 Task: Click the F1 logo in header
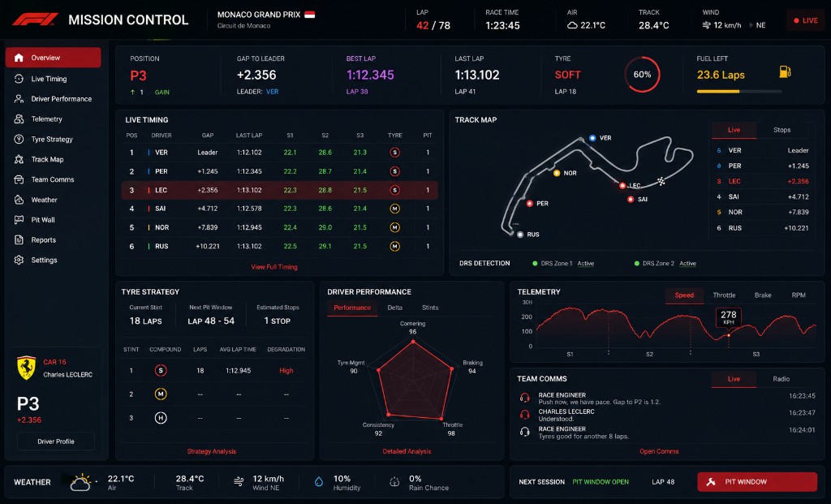pos(35,19)
